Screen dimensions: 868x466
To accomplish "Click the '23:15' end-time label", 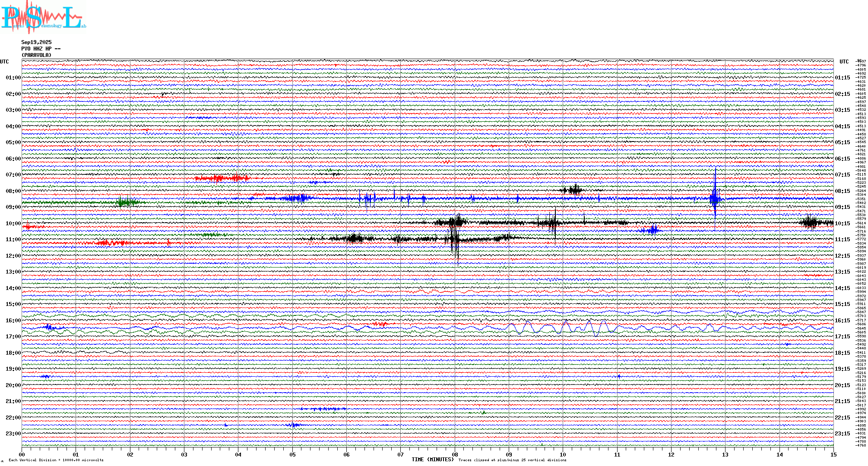I will tap(843, 434).
